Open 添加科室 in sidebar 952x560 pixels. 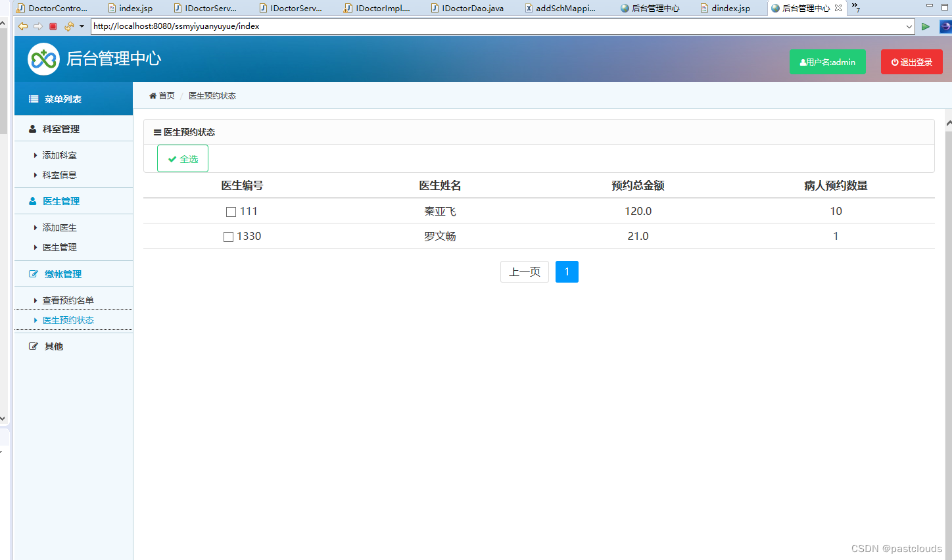point(60,155)
